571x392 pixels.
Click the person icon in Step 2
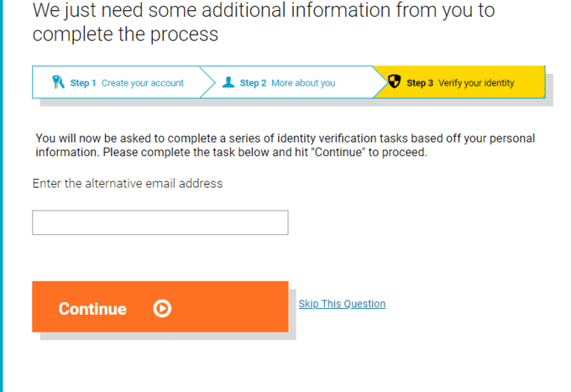[228, 82]
